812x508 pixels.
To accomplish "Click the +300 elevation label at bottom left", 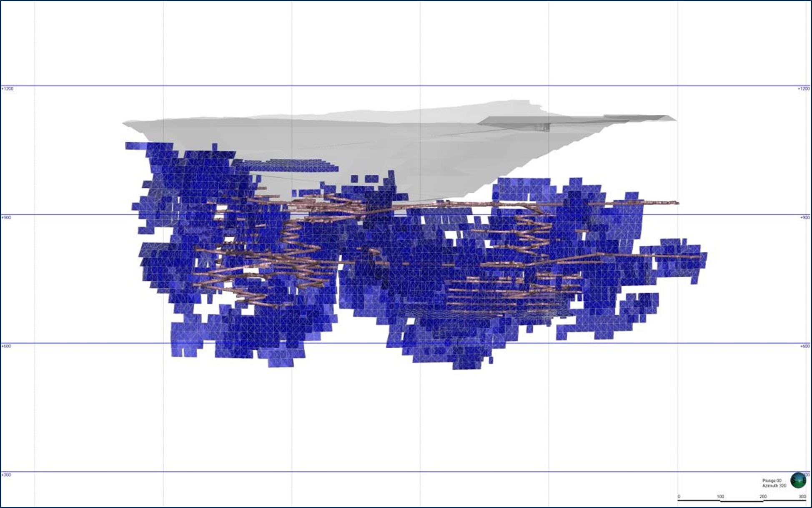I will 7,475.
